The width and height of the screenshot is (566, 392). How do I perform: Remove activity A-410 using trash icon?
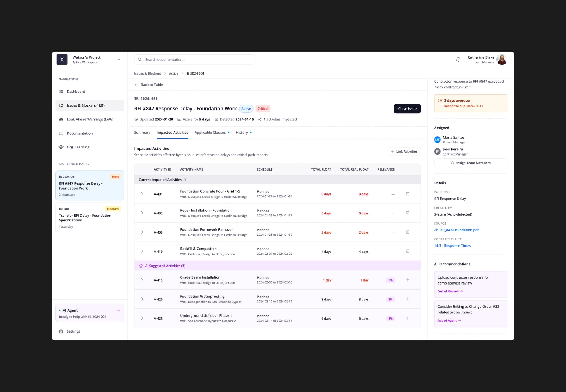point(408,251)
